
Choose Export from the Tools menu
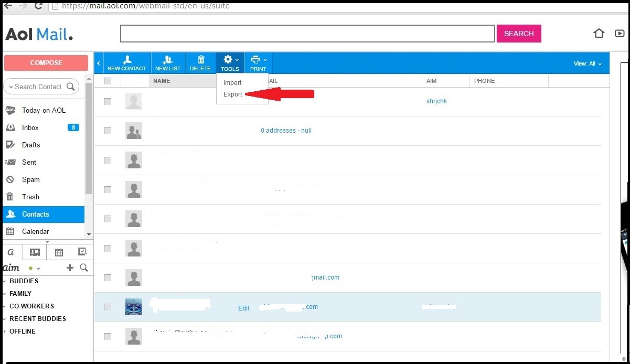point(233,94)
